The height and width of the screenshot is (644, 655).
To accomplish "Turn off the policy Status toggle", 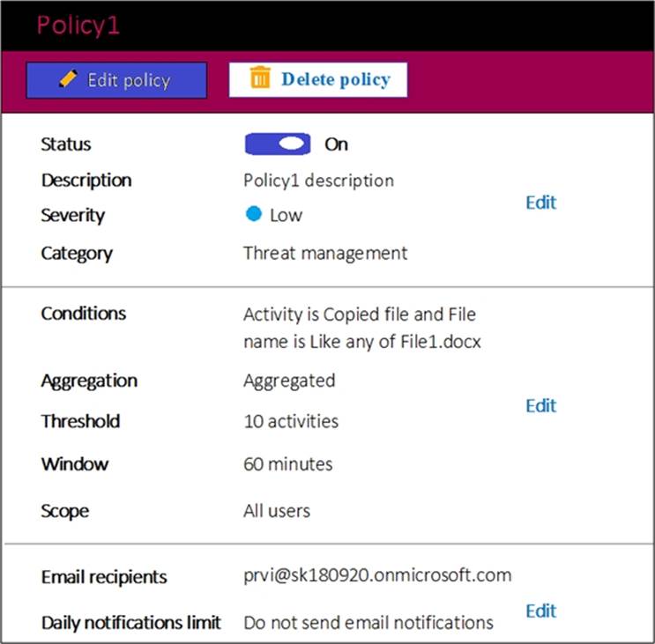I will tap(278, 144).
